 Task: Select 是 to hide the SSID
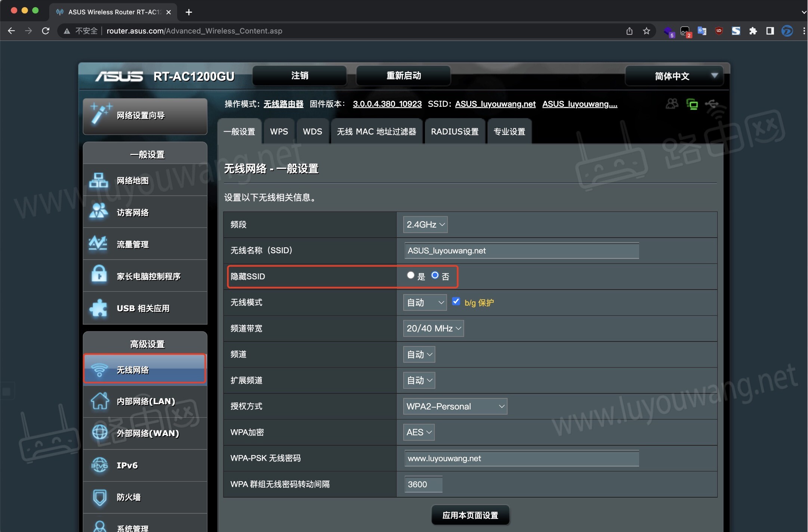(x=410, y=275)
